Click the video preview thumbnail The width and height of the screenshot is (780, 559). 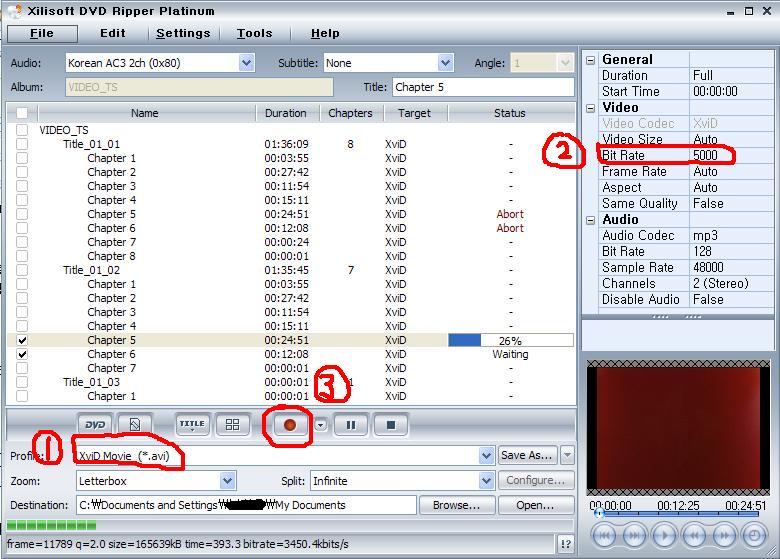(678, 428)
